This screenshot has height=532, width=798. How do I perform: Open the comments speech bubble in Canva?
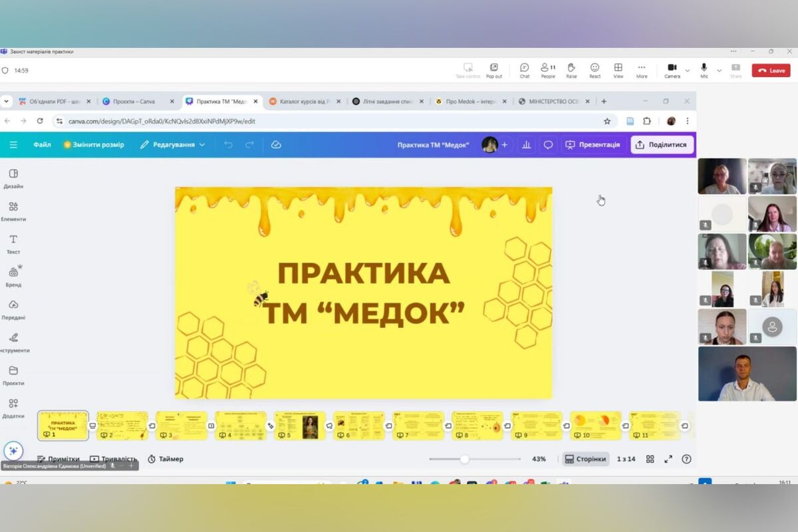548,144
